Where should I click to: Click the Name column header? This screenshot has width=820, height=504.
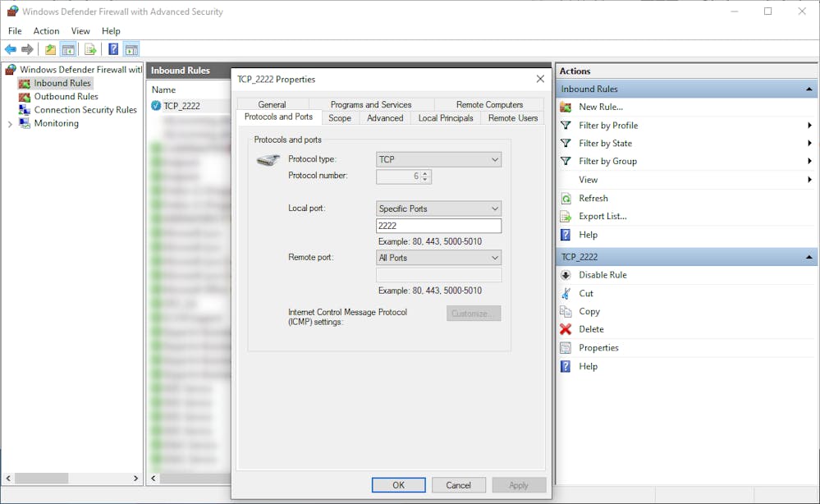point(163,90)
